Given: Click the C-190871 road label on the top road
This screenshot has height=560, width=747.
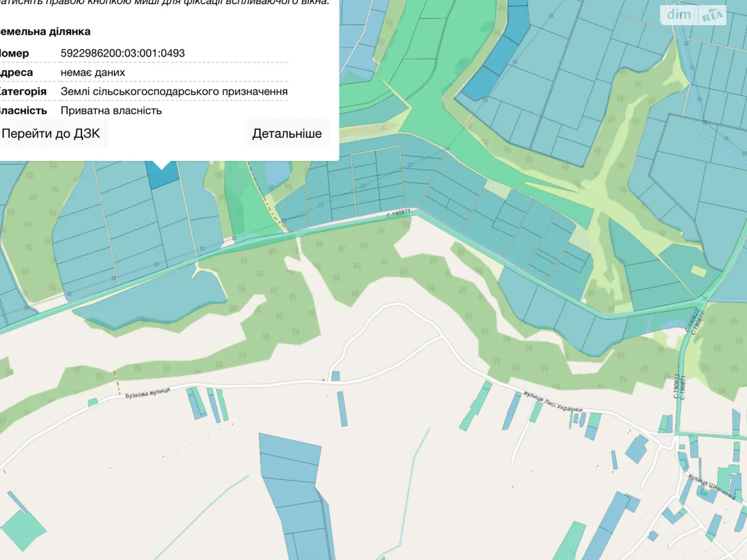Looking at the screenshot, I should click(x=398, y=213).
